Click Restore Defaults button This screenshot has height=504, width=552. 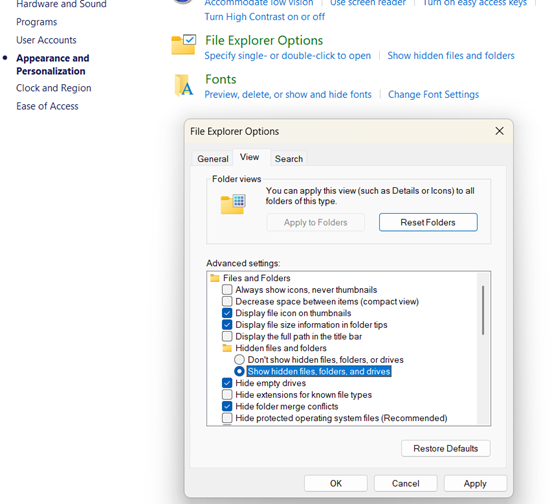[445, 448]
